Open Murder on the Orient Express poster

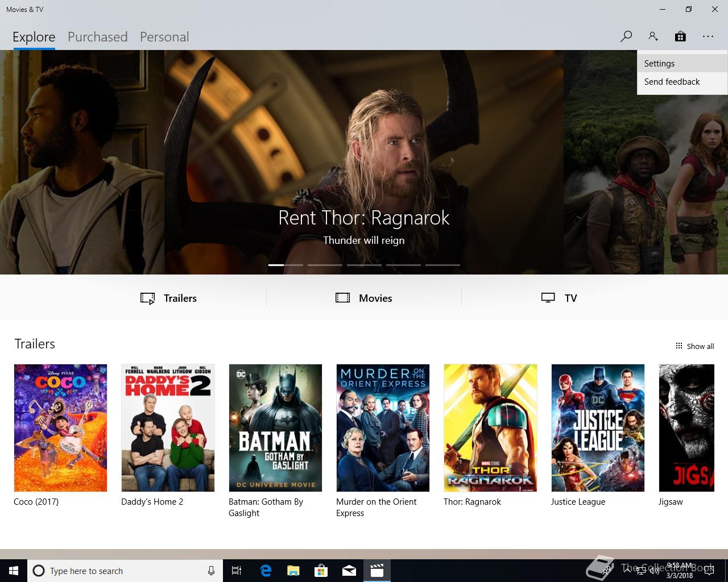click(x=383, y=428)
